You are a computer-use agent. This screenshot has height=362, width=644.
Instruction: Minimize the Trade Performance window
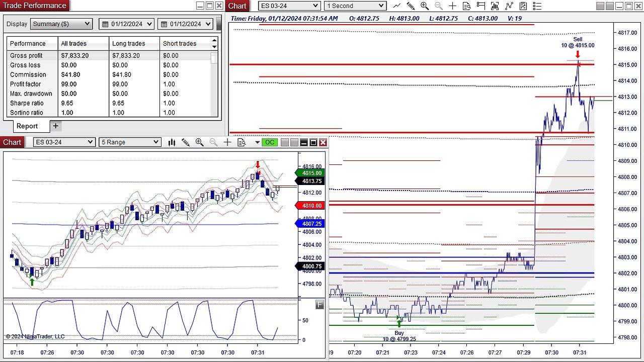200,6
